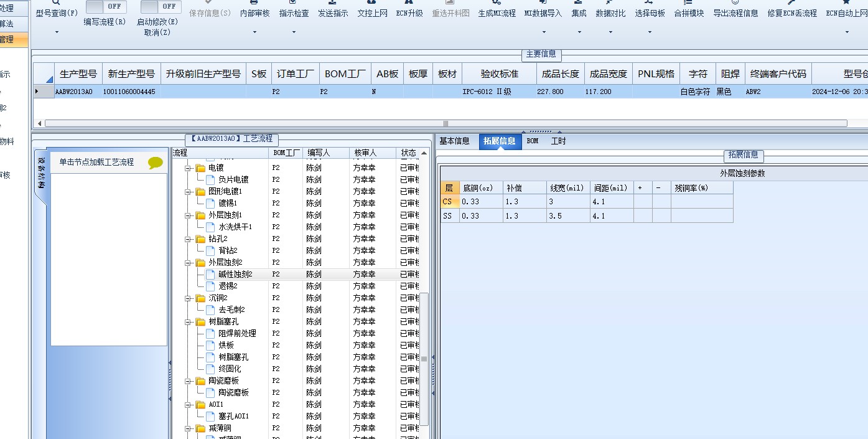
Task: Click the document icon beside 退锡2
Action: [x=211, y=286]
